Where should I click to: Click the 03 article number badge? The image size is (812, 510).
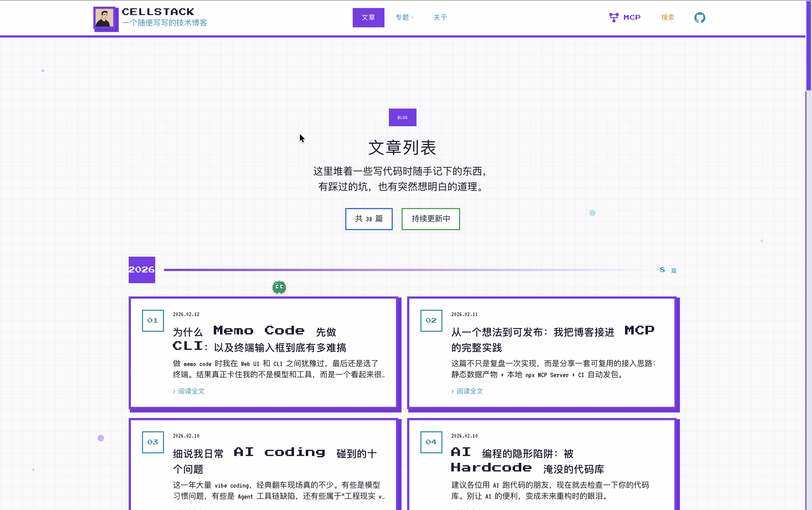153,442
